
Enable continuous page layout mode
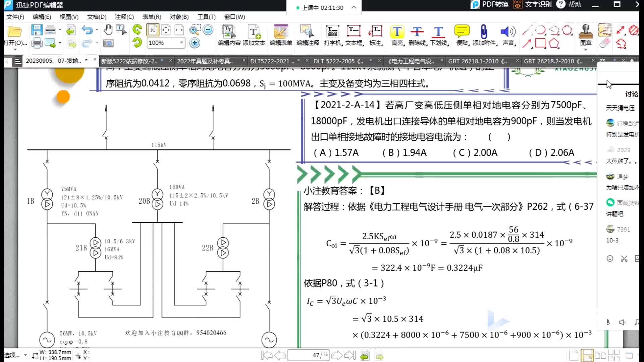point(587,355)
